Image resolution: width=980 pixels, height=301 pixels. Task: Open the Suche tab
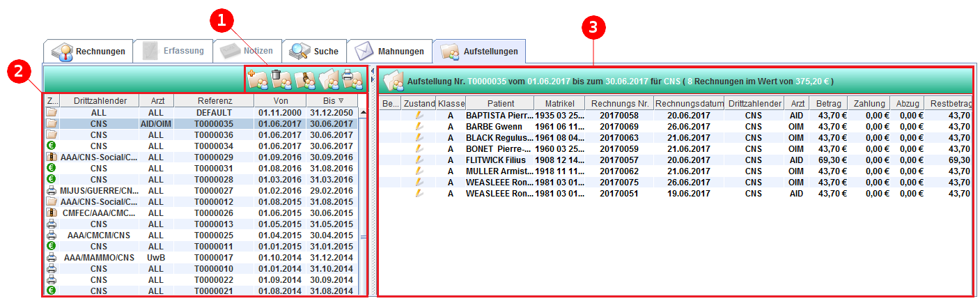[314, 52]
